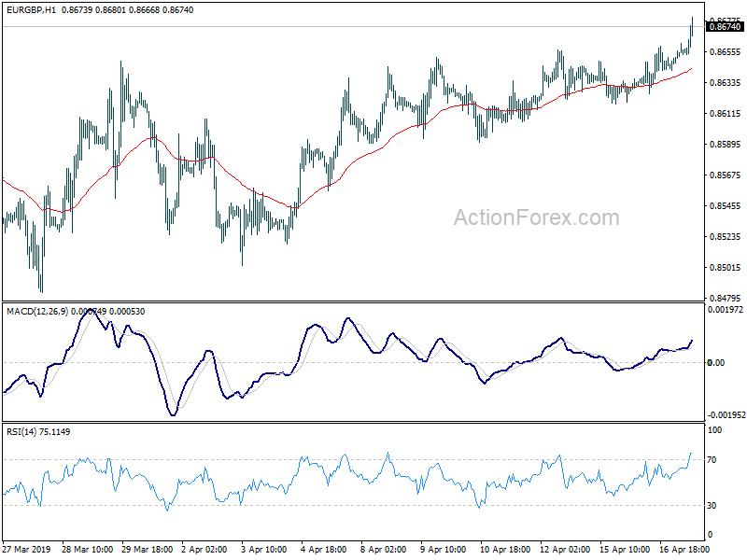747x560 pixels.
Task: Click the 0.85895 price axis label
Action: coord(726,145)
